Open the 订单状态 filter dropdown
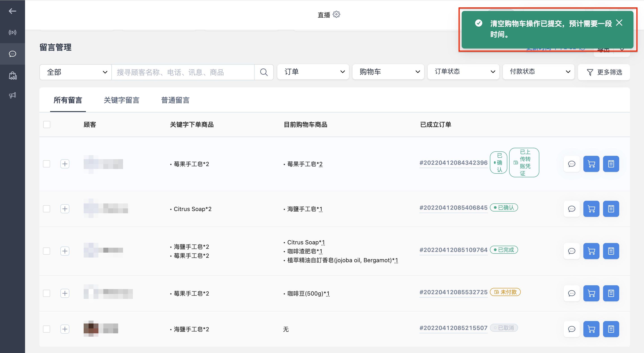644x353 pixels. pyautogui.click(x=463, y=72)
